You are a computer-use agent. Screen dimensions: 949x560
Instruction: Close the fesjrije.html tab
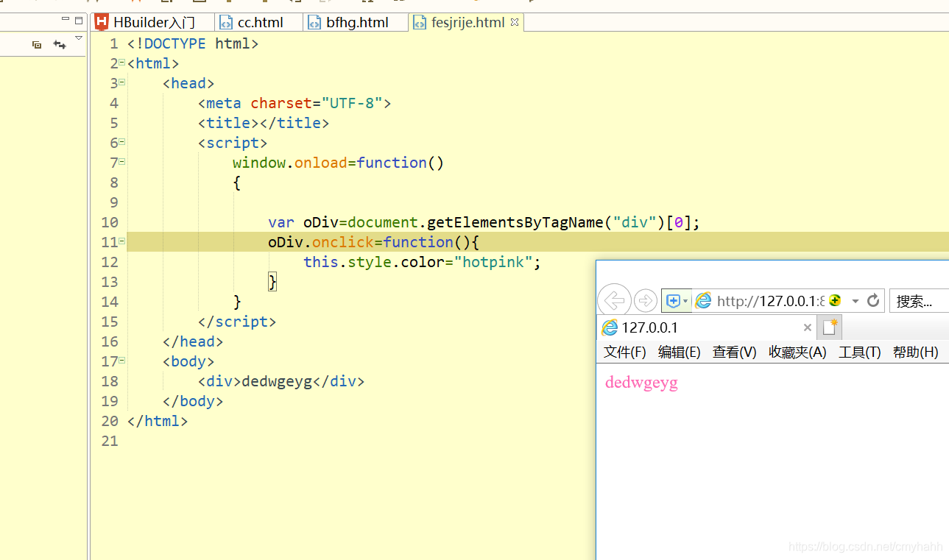click(x=515, y=22)
